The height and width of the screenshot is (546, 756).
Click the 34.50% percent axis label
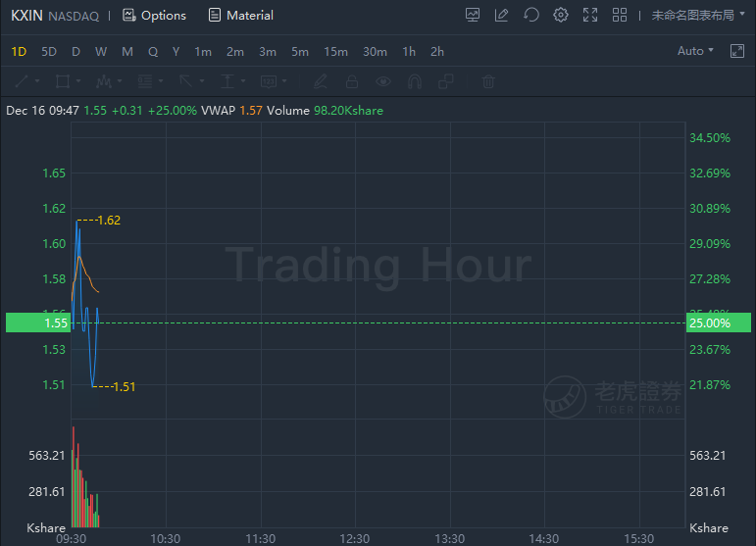(x=710, y=138)
